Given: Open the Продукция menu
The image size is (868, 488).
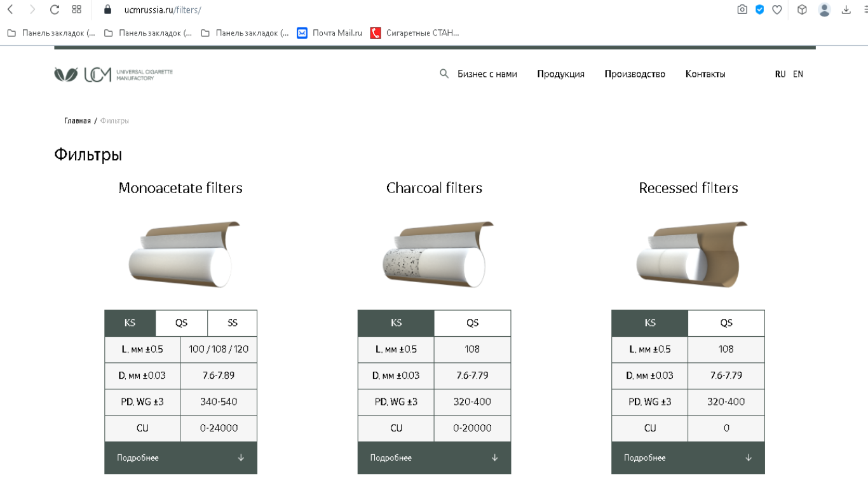Looking at the screenshot, I should point(560,74).
